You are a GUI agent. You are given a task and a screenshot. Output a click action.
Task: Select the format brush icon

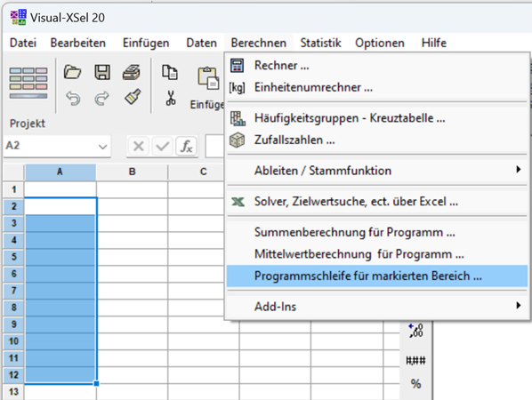(x=133, y=97)
